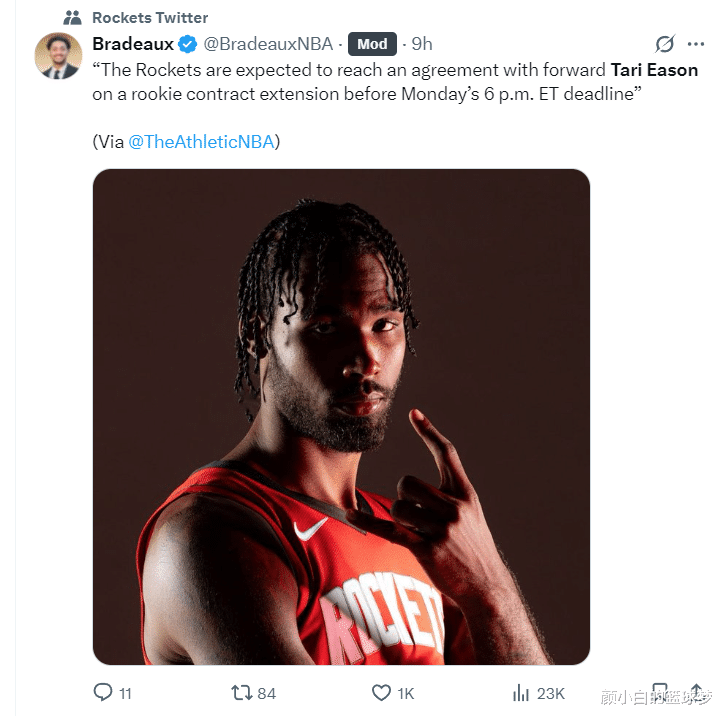Open view analytics bar chart icon
This screenshot has height=716, width=721.
pyautogui.click(x=520, y=692)
